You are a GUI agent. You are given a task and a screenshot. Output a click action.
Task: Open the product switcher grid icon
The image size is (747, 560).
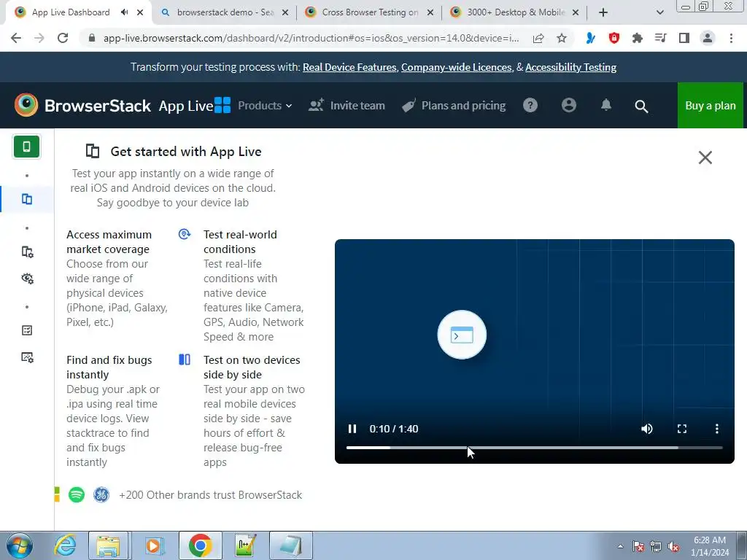222,105
